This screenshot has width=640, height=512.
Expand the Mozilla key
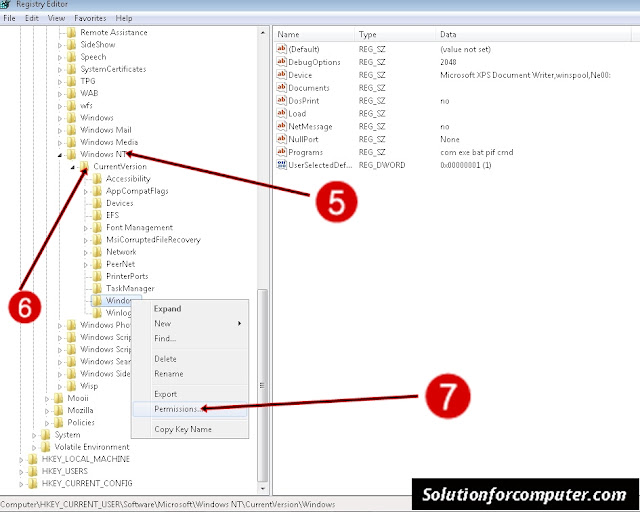pos(47,411)
